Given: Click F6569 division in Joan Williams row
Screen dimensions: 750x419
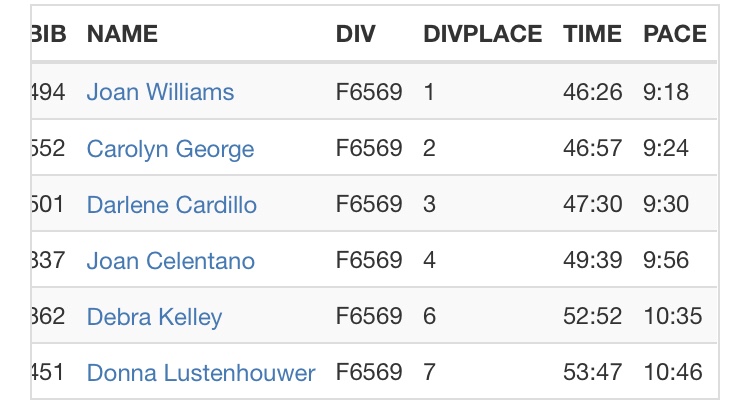Looking at the screenshot, I should click(369, 93).
